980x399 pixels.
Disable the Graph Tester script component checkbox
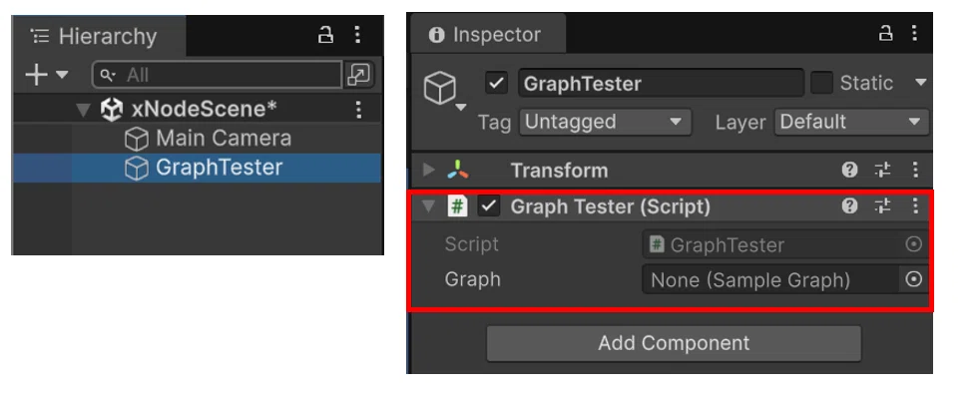pyautogui.click(x=489, y=206)
